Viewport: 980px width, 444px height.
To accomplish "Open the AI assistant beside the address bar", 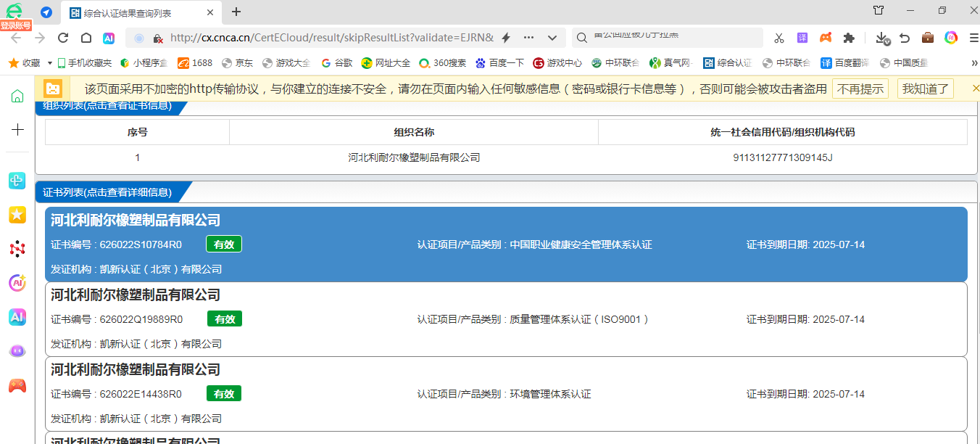I will (x=109, y=38).
